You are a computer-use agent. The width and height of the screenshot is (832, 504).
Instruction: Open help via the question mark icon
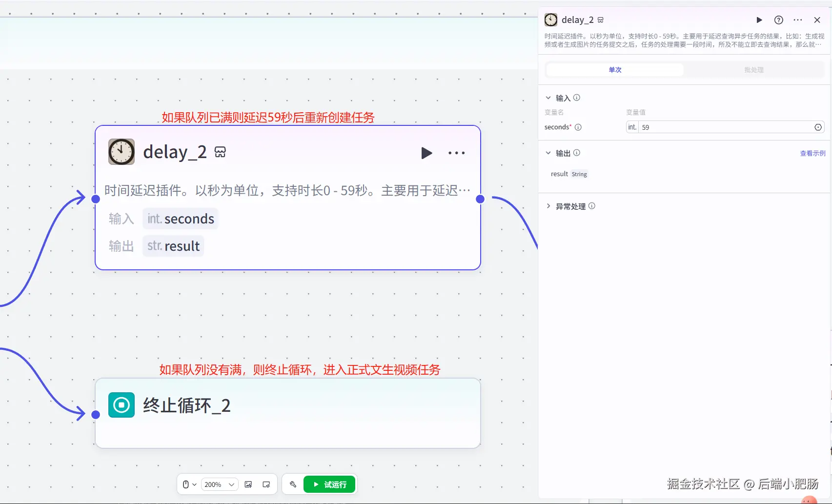pyautogui.click(x=779, y=20)
